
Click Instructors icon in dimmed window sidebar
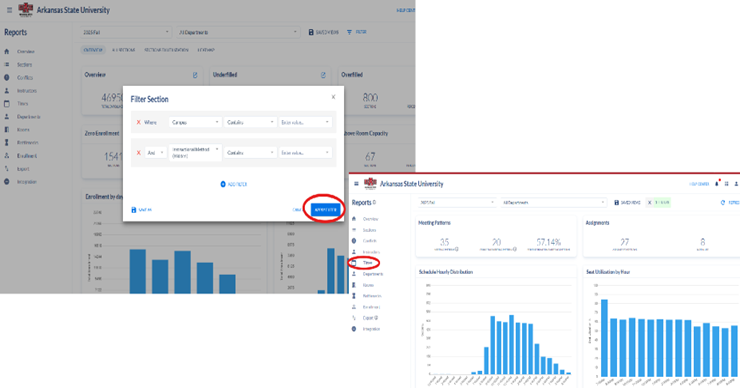pos(7,91)
